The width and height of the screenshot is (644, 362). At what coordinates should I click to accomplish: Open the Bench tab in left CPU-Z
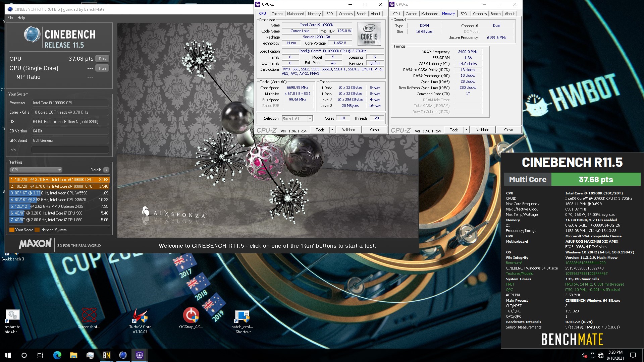pos(361,14)
